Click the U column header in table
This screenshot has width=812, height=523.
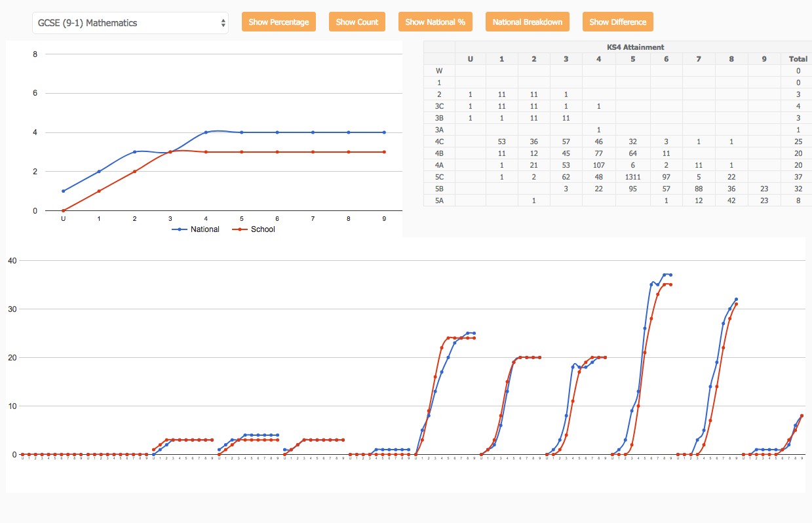(x=470, y=59)
